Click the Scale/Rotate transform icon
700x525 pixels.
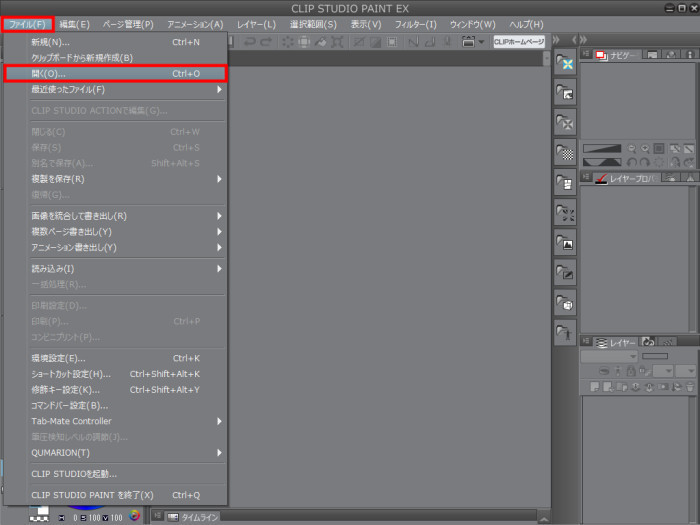[x=337, y=42]
